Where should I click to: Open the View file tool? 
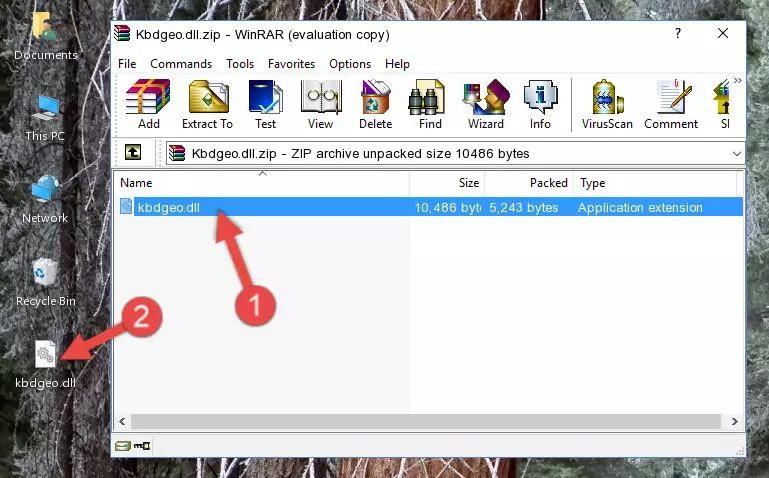pos(321,104)
